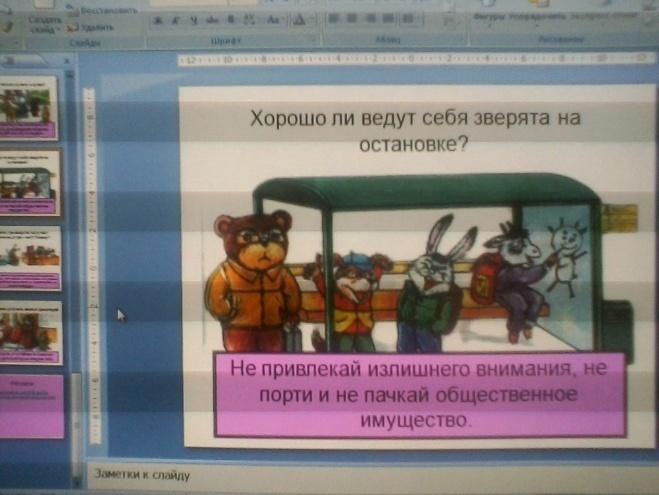Open the change case (Aa) button

point(274,20)
